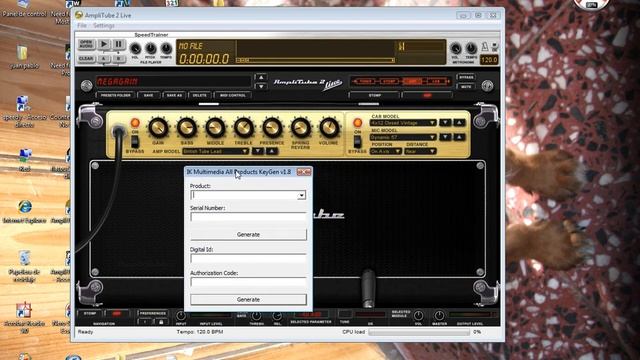This screenshot has width=640, height=360.
Task: Click the Save As preset button
Action: pyautogui.click(x=174, y=95)
